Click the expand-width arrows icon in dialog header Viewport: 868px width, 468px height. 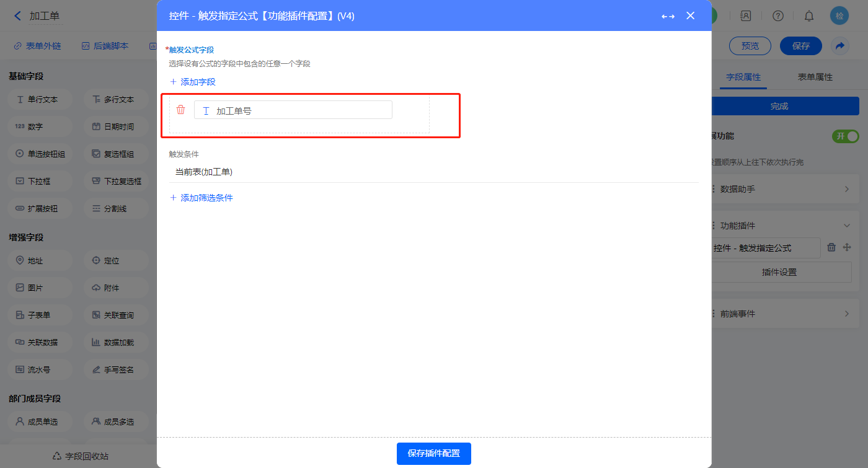pyautogui.click(x=668, y=16)
